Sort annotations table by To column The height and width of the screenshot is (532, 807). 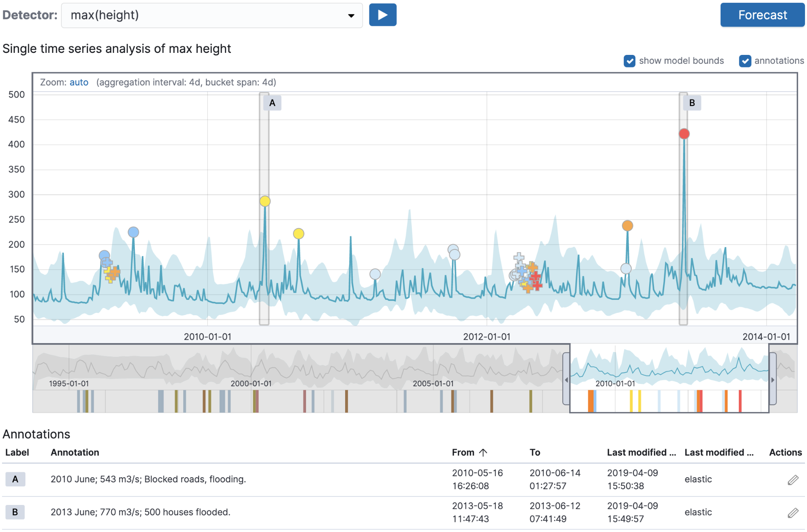click(535, 452)
